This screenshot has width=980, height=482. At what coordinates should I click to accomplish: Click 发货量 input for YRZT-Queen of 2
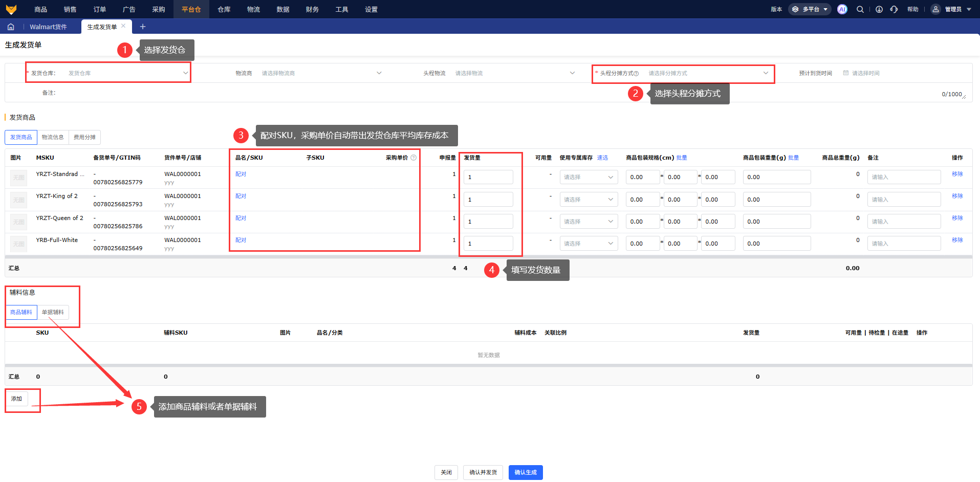coord(488,222)
